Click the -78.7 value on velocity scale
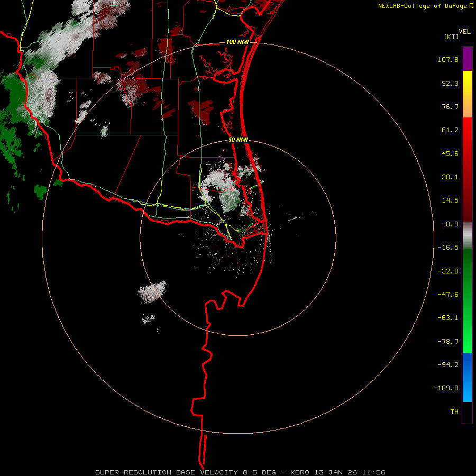Image resolution: width=476 pixels, height=476 pixels. click(448, 342)
